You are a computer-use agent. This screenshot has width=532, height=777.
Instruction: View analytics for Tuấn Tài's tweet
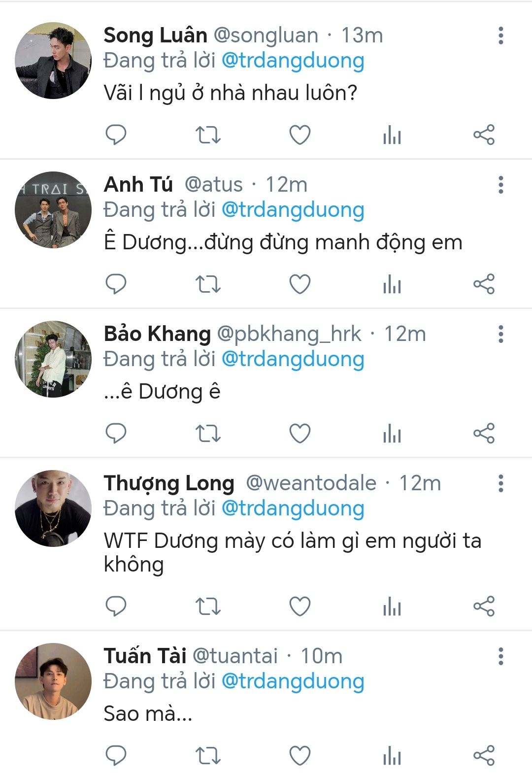pyautogui.click(x=392, y=755)
